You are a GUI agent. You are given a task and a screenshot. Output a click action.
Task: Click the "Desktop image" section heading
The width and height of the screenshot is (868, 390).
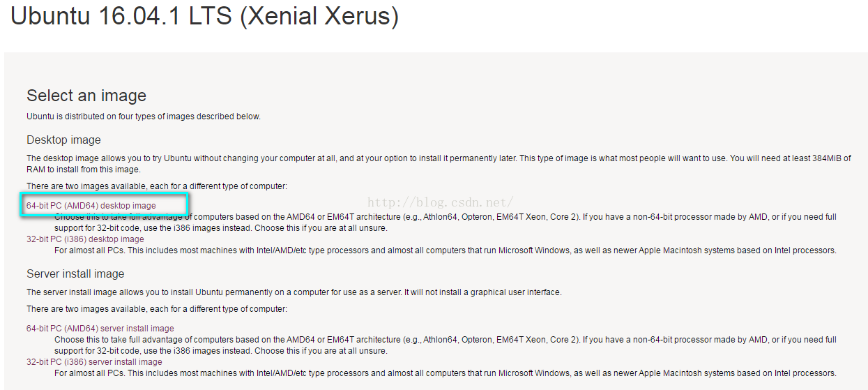(63, 140)
